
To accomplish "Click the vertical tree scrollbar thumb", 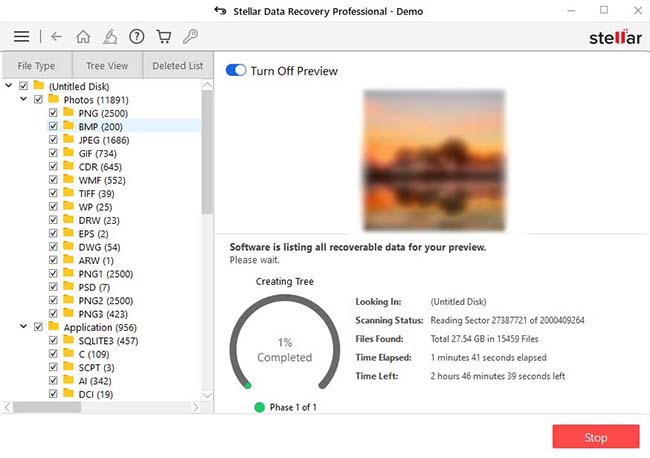I will [207, 152].
